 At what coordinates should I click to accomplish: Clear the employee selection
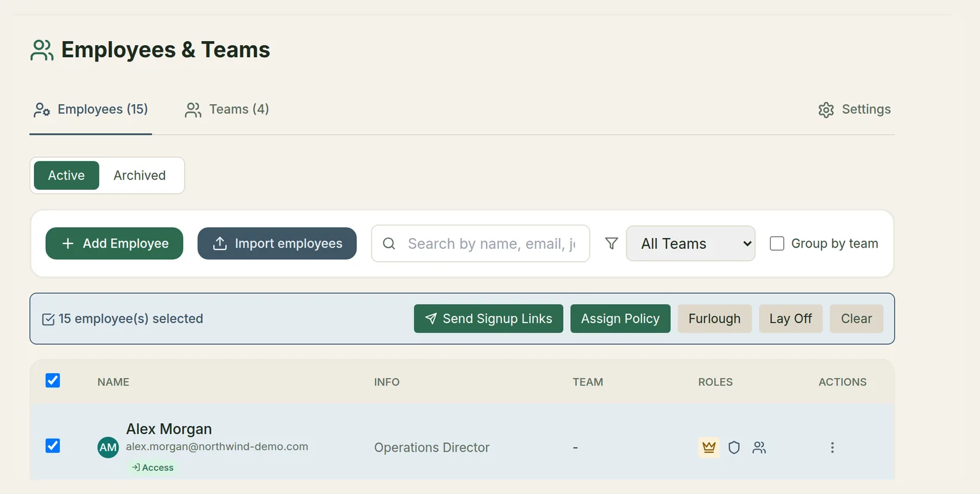[856, 318]
